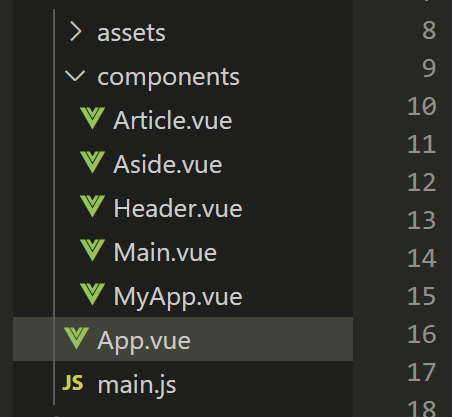The image size is (452, 417).
Task: Select line 13 via gutter number
Action: point(422,220)
